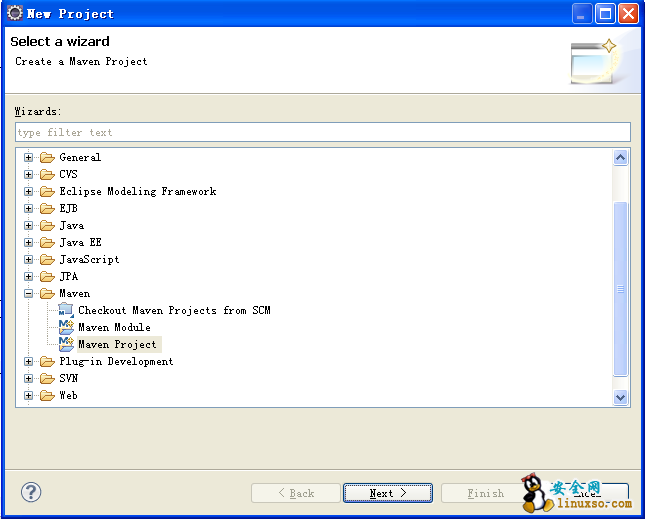Collapse the Maven tree node

click(x=29, y=294)
